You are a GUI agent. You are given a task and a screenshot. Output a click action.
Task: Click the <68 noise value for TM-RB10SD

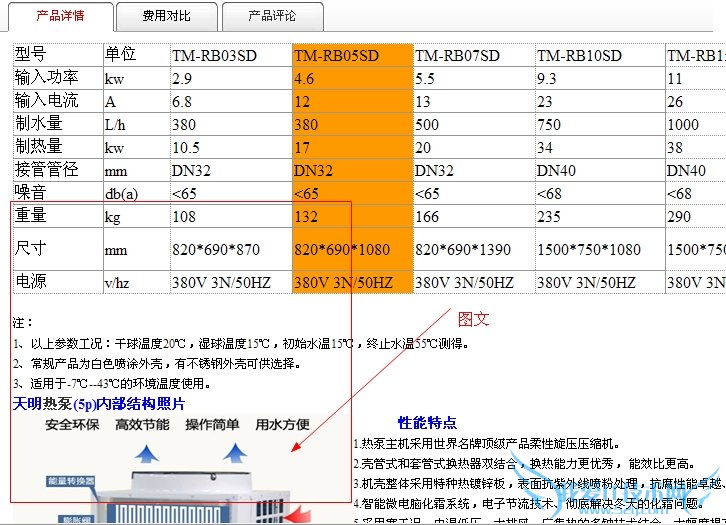[549, 194]
